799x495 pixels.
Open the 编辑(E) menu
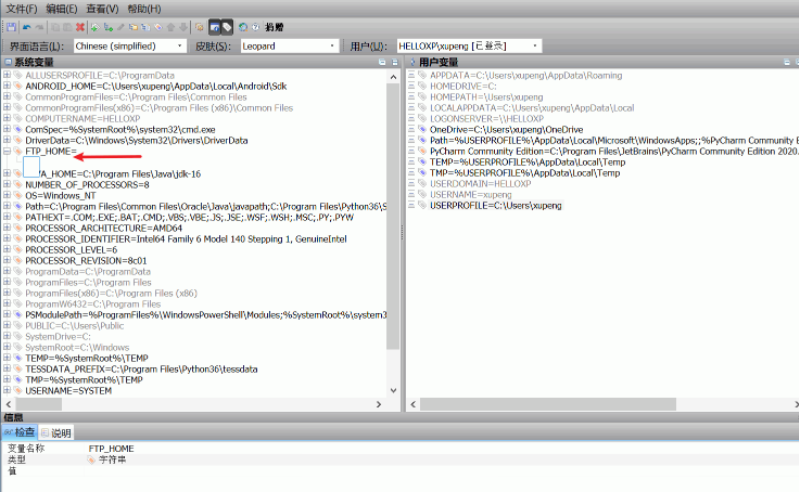[x=62, y=9]
